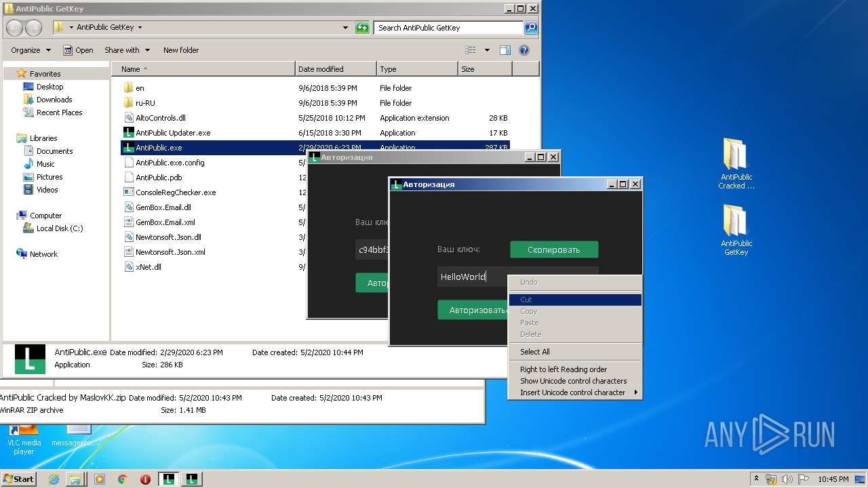Image resolution: width=868 pixels, height=488 pixels.
Task: Click the Search AntiPublic GetKey field
Action: [448, 28]
